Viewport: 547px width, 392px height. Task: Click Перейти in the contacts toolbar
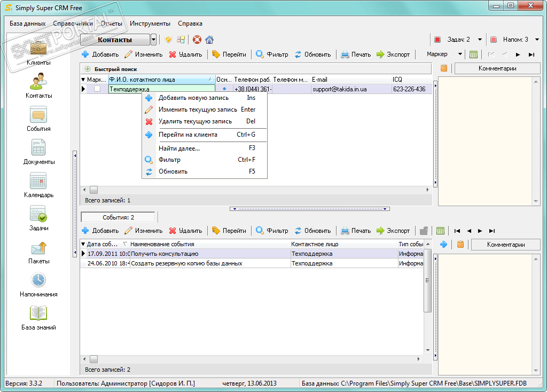[x=229, y=54]
